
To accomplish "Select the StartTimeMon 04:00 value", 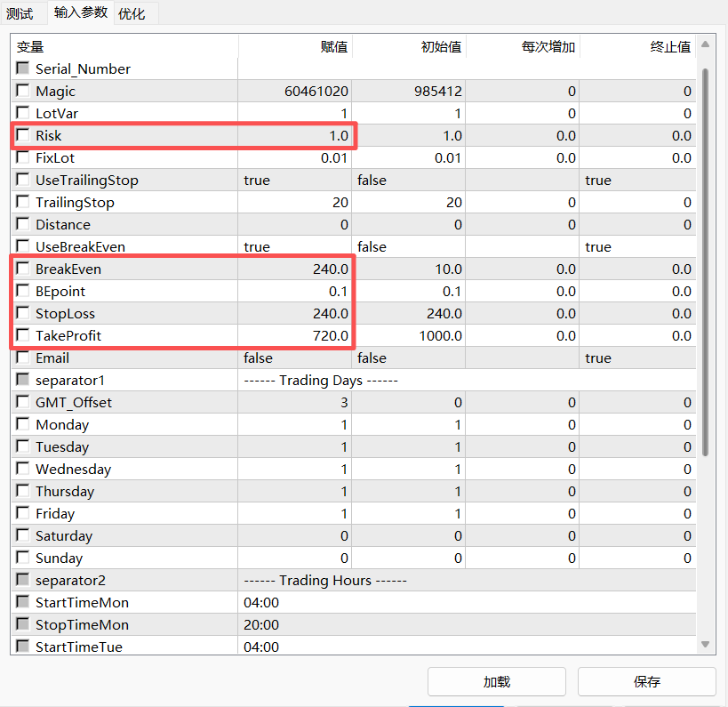I will tap(295, 602).
